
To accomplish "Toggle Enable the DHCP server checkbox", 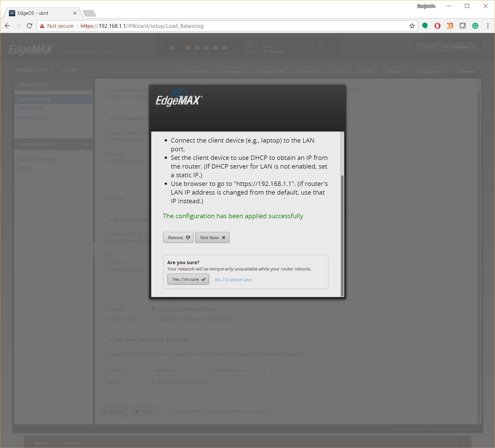I will (153, 382).
